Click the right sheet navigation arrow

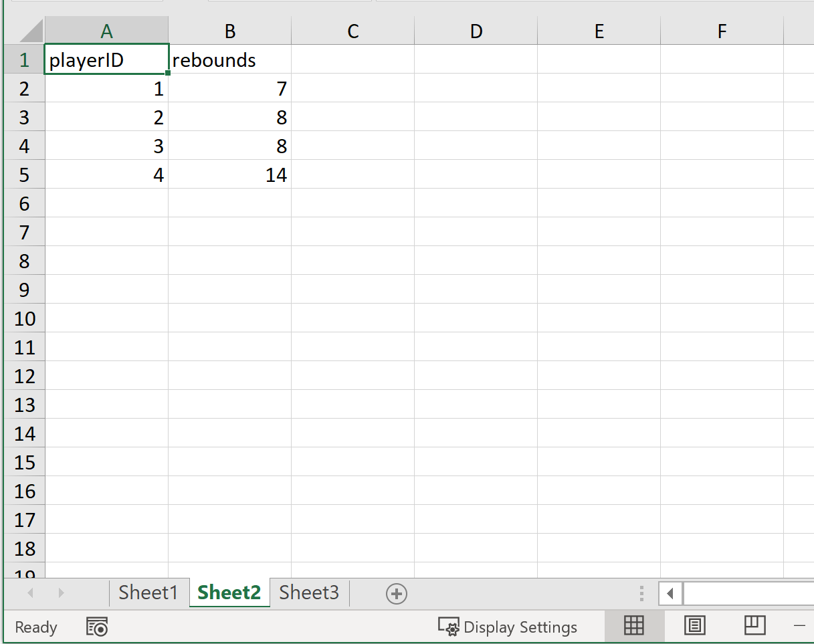[60, 593]
